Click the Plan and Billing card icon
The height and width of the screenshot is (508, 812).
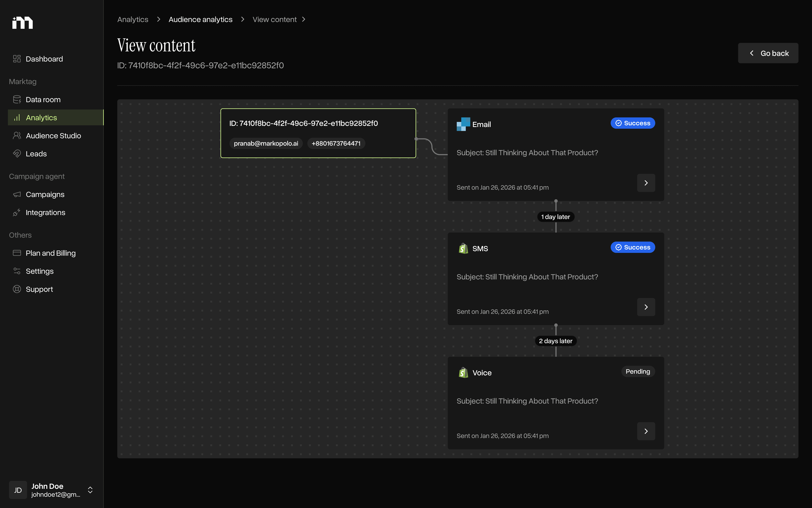click(17, 253)
